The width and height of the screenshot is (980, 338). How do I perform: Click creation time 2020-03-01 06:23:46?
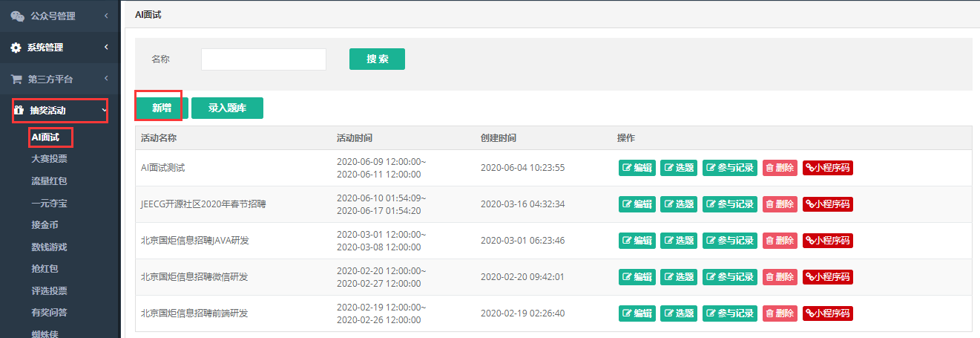(x=522, y=241)
